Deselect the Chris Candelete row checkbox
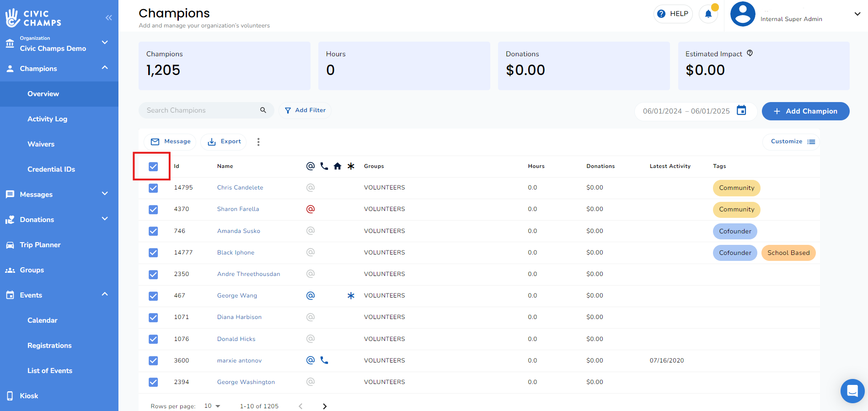The width and height of the screenshot is (868, 411). click(x=153, y=188)
